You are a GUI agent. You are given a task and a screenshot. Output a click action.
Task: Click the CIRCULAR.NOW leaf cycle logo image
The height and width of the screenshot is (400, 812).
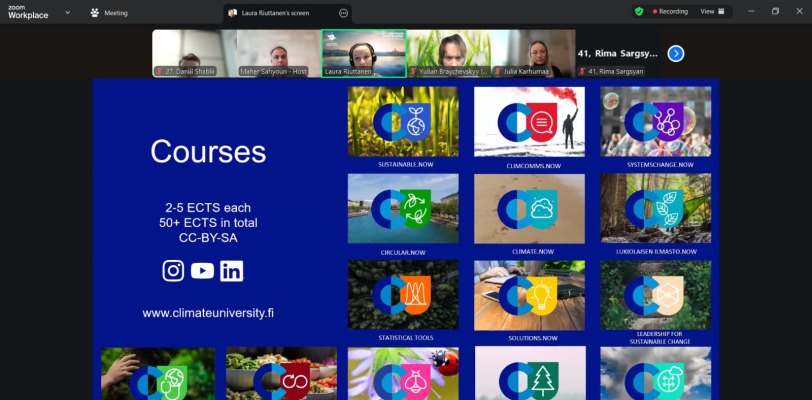[403, 208]
